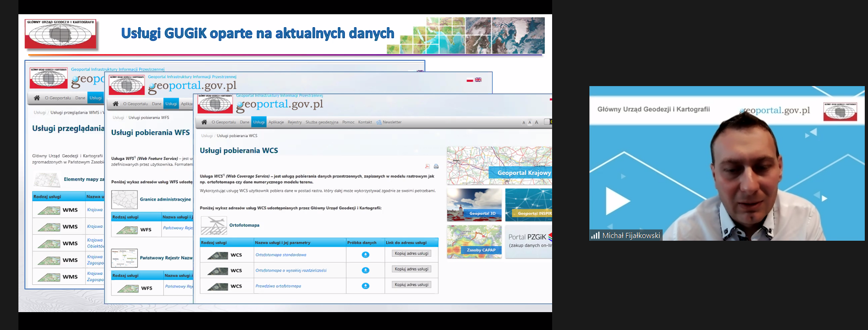Click the home icon in the WCS page navbar

coord(204,122)
